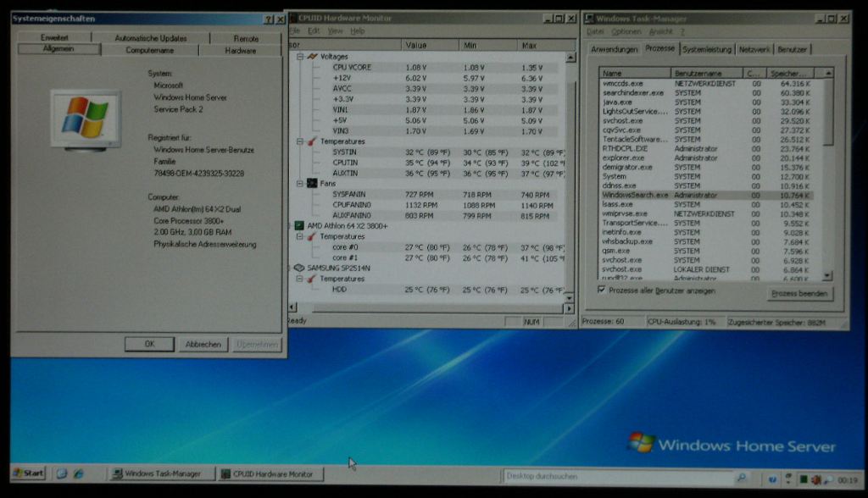Click the Prozess beenden button

point(799,293)
